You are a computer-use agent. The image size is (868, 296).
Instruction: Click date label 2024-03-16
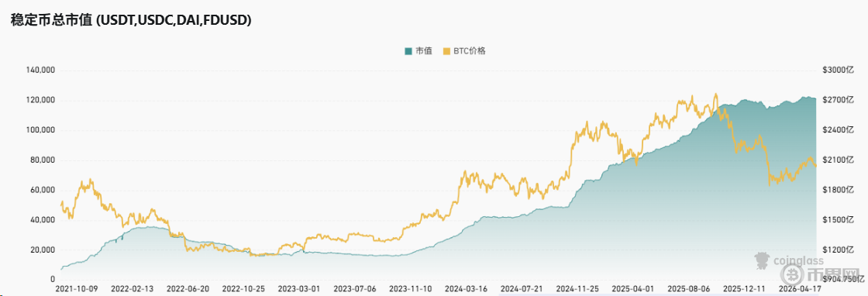pyautogui.click(x=466, y=289)
